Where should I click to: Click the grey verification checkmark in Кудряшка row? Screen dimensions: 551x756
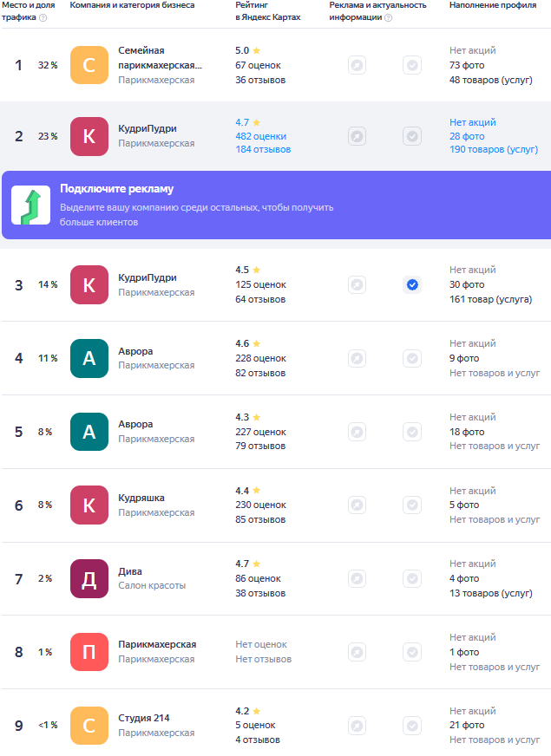pyautogui.click(x=412, y=505)
